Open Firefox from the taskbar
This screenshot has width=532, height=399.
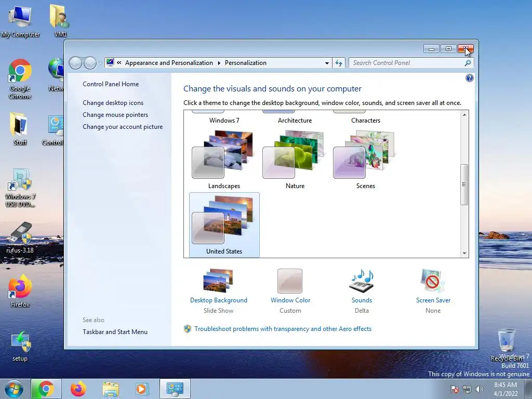click(78, 389)
